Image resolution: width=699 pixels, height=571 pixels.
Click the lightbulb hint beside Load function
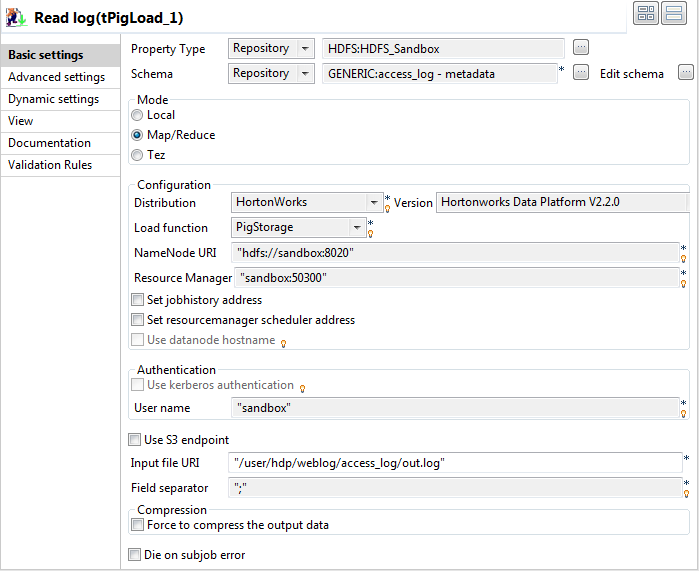(371, 233)
